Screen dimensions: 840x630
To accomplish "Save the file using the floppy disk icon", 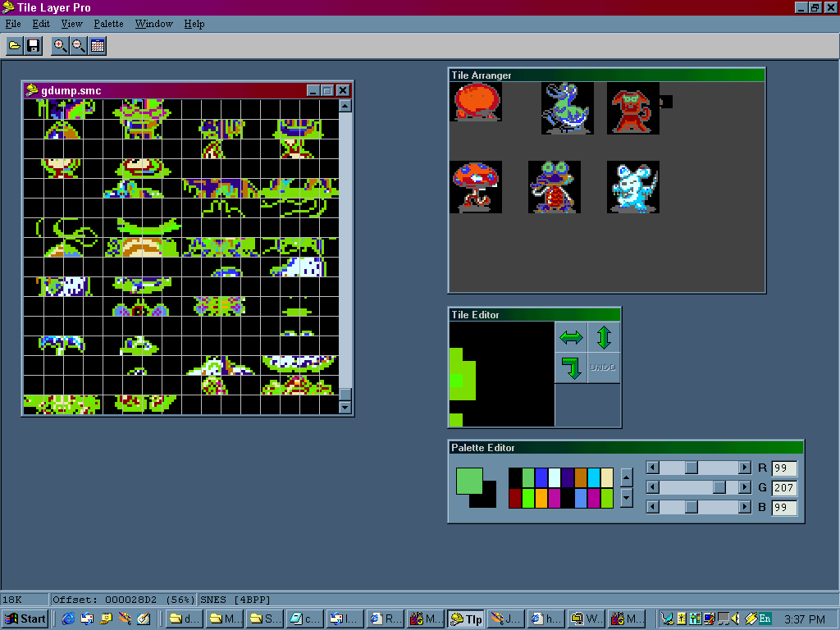I will (x=33, y=46).
